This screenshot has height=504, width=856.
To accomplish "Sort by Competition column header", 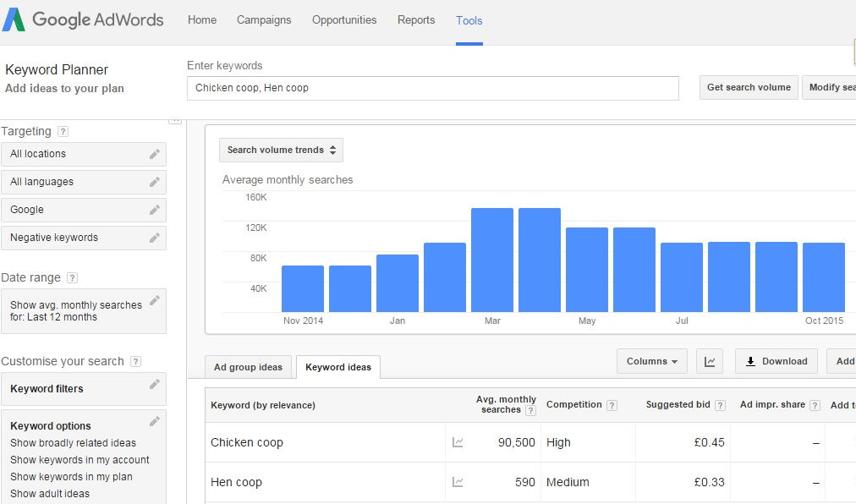I will click(573, 404).
